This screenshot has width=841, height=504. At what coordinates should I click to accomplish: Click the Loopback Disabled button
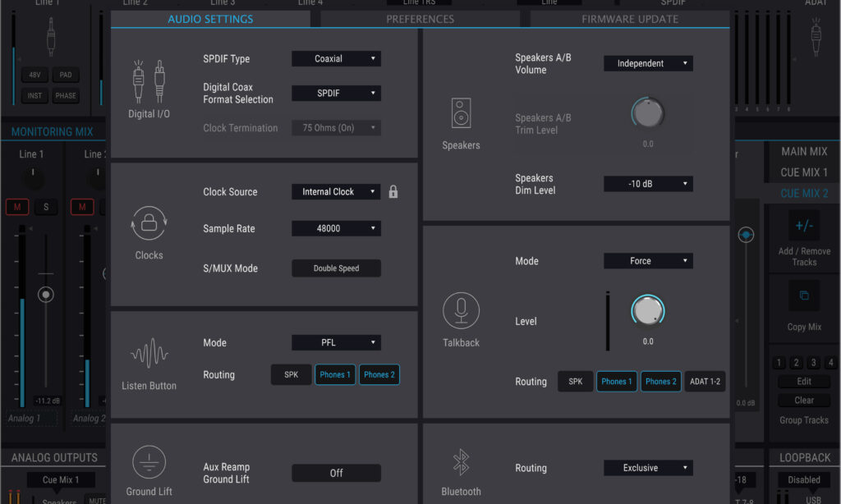804,480
